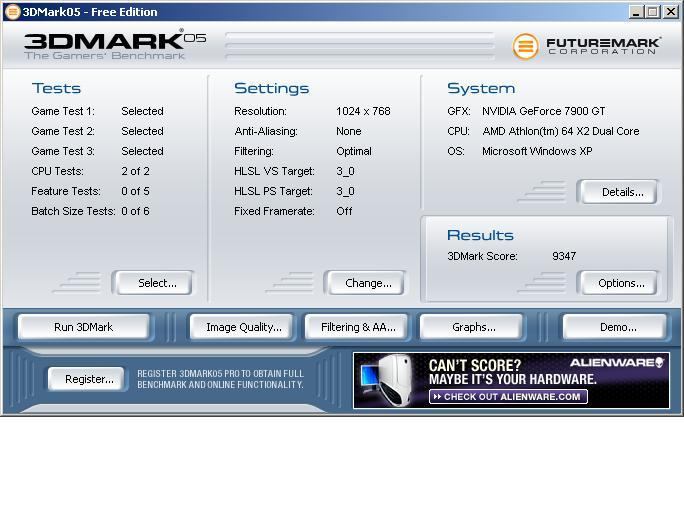
Task: Click the 'Anti-Aliasing:' label
Action: coord(266,131)
